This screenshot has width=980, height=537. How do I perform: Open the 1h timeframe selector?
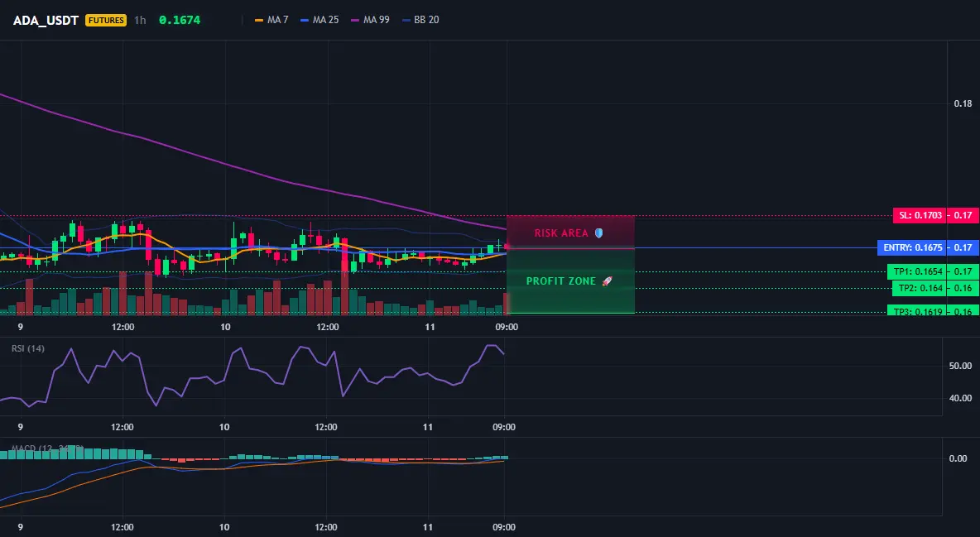(140, 20)
